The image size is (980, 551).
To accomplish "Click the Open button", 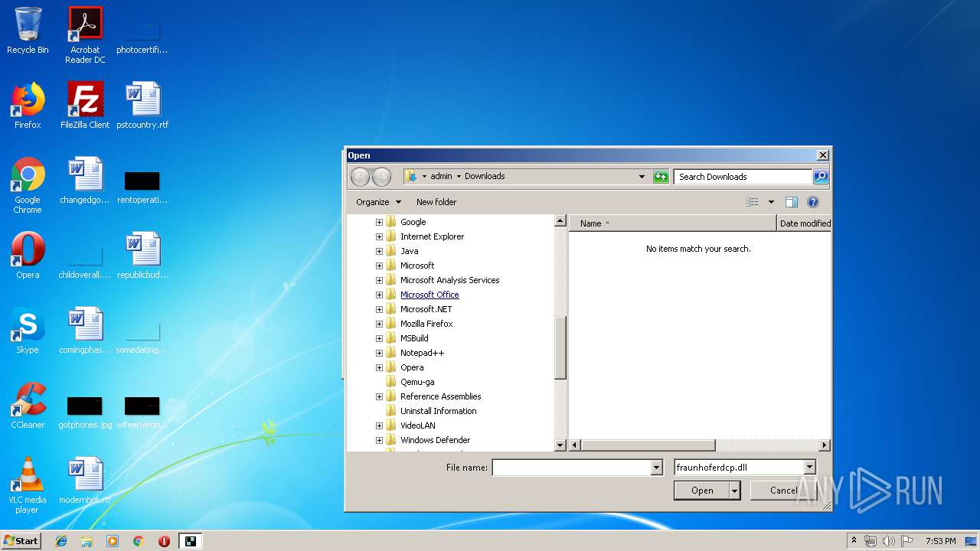I will 702,491.
